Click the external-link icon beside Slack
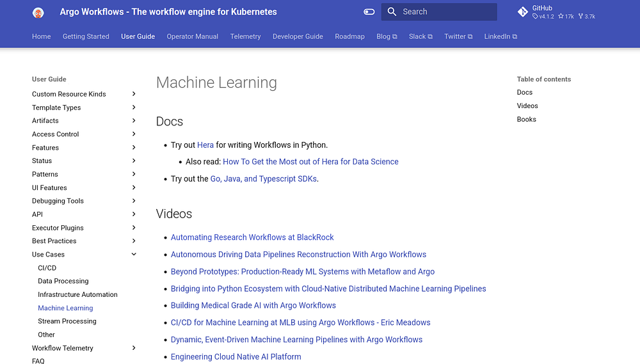Viewport: 640px width, 364px height. [x=430, y=36]
